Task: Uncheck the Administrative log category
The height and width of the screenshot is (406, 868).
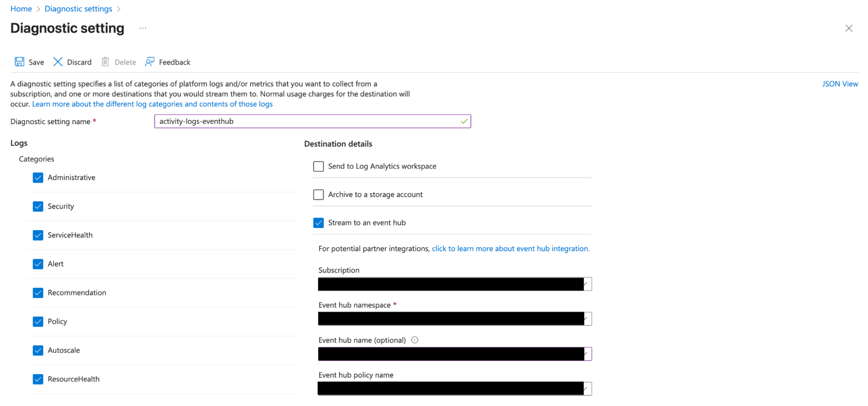Action: [38, 178]
